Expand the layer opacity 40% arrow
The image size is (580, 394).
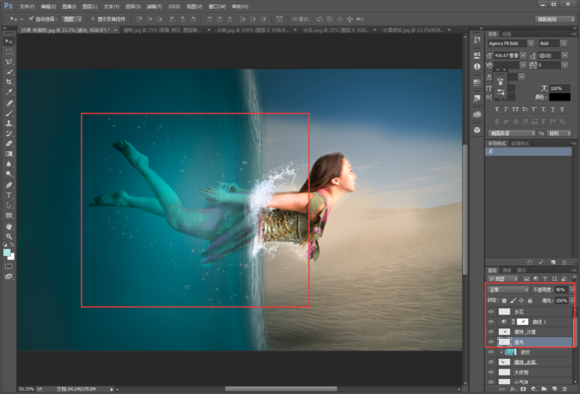pyautogui.click(x=572, y=289)
